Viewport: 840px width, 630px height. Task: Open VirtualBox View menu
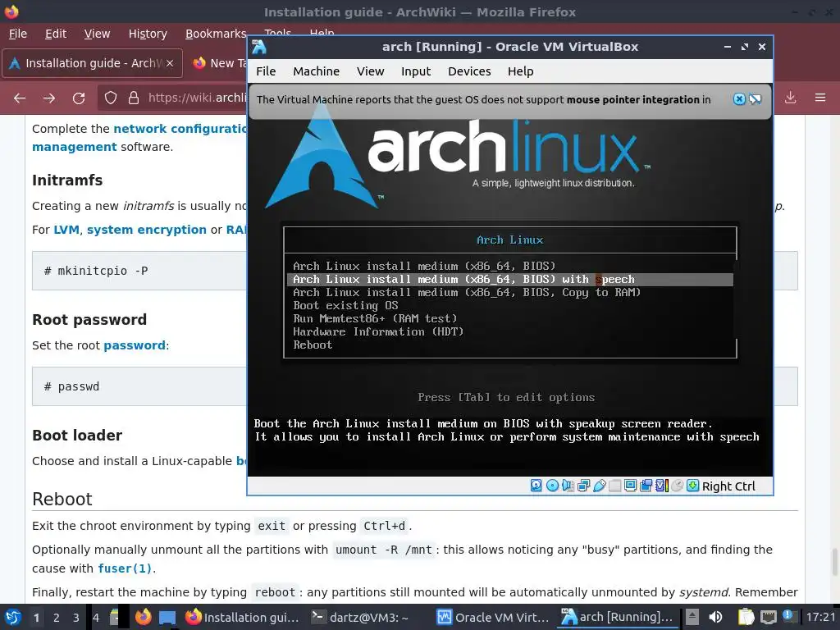click(370, 71)
